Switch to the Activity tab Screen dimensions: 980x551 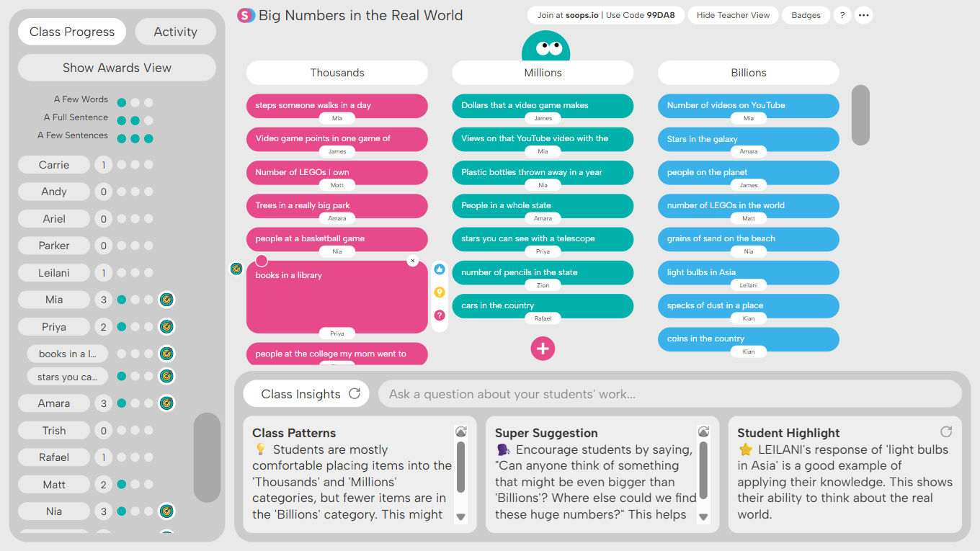pyautogui.click(x=175, y=32)
